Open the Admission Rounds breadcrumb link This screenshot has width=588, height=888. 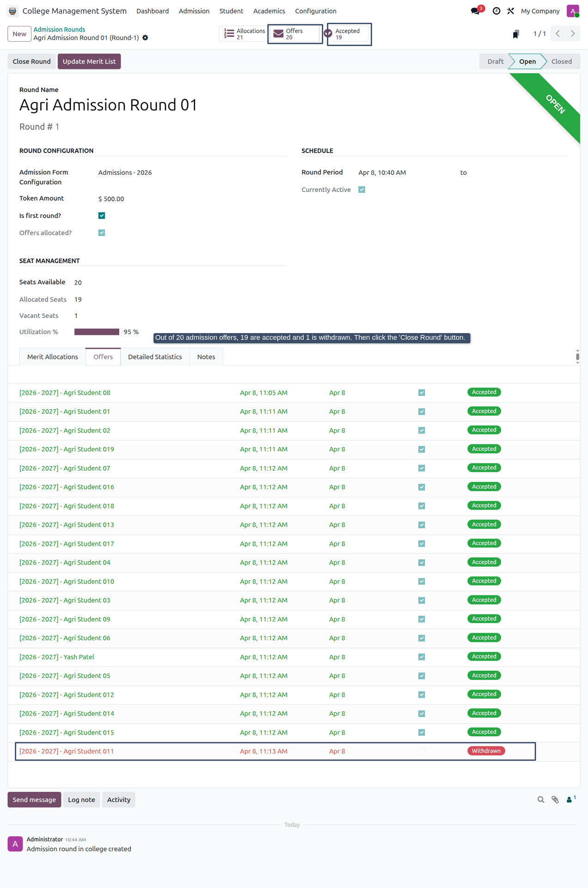(x=59, y=29)
